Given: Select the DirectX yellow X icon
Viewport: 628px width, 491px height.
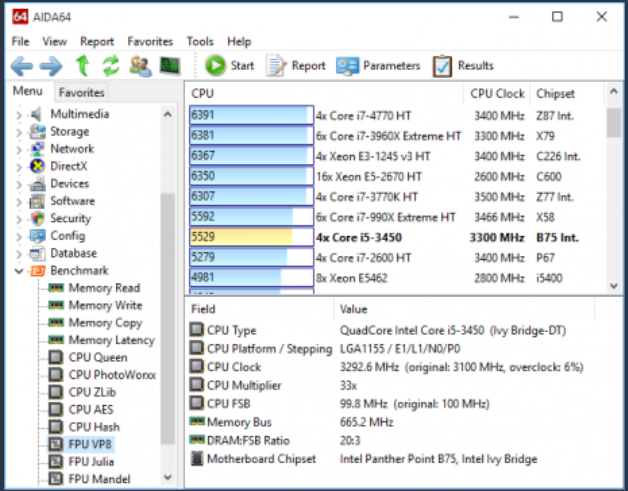Looking at the screenshot, I should [37, 166].
